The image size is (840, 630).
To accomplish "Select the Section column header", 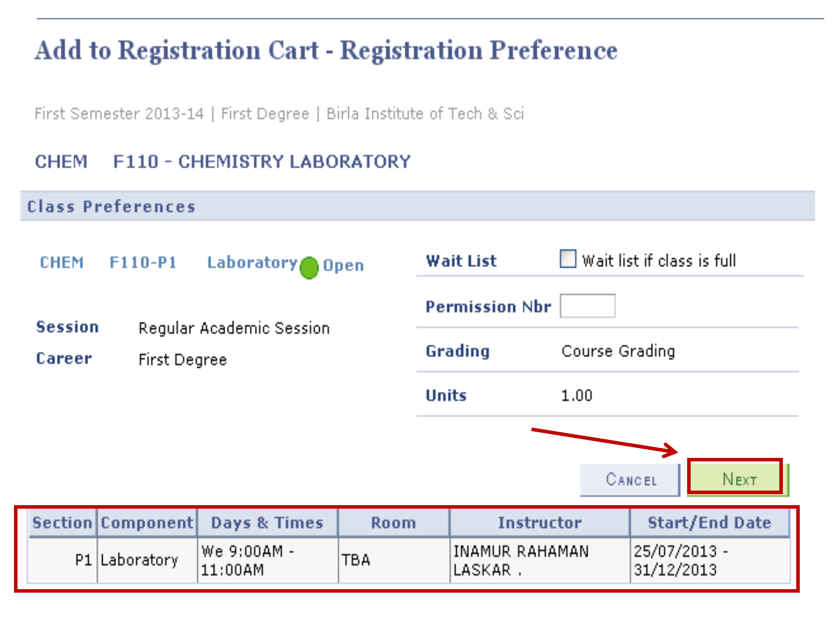I will pyautogui.click(x=62, y=523).
